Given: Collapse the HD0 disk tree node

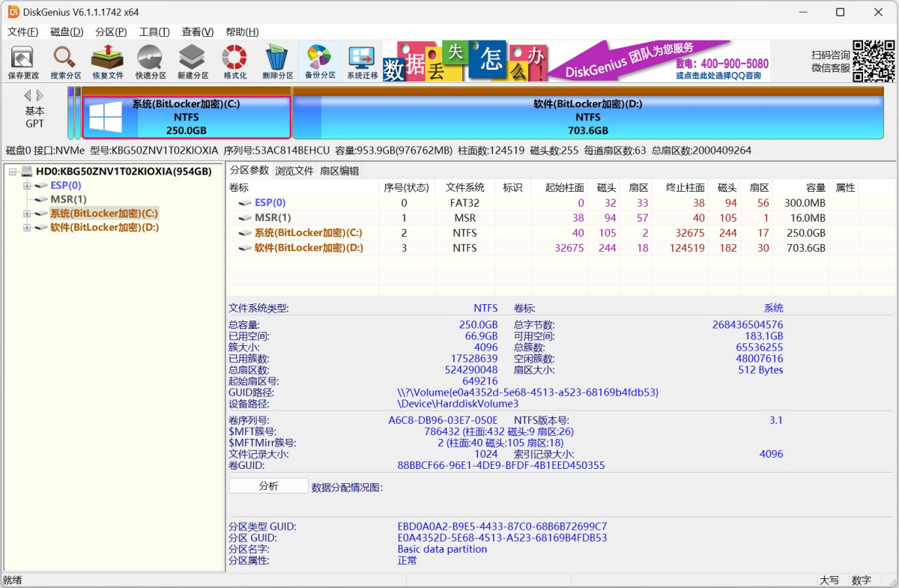Looking at the screenshot, I should pos(13,172).
